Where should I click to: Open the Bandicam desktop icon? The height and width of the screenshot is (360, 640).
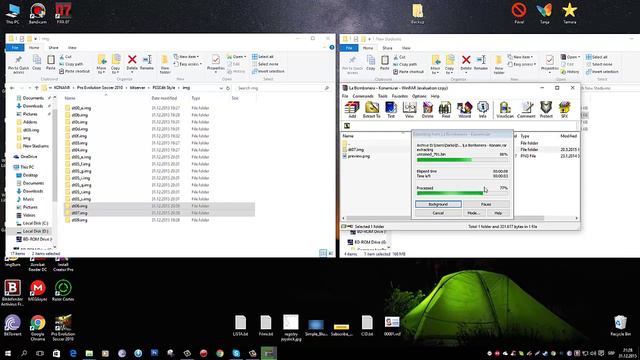click(38, 13)
